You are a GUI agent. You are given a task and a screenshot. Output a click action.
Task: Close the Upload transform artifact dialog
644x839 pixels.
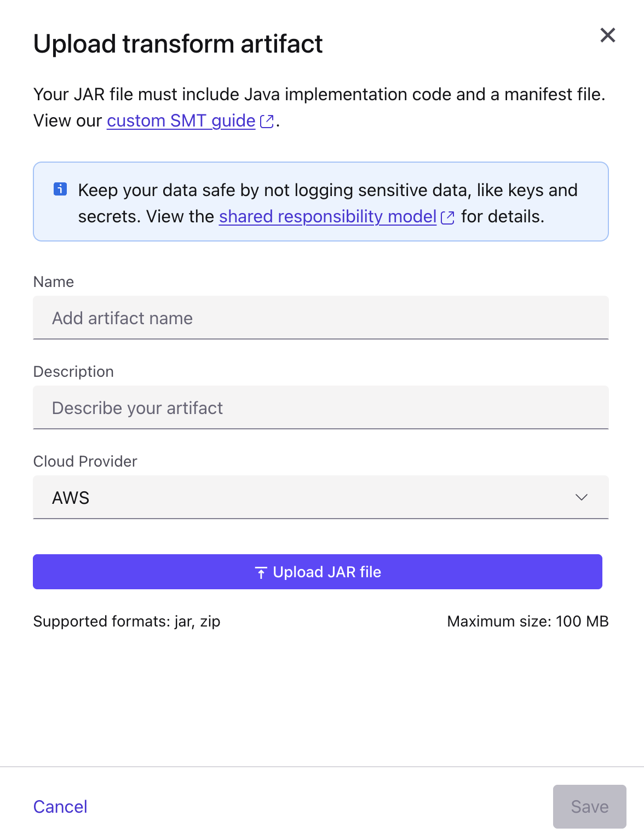point(608,35)
